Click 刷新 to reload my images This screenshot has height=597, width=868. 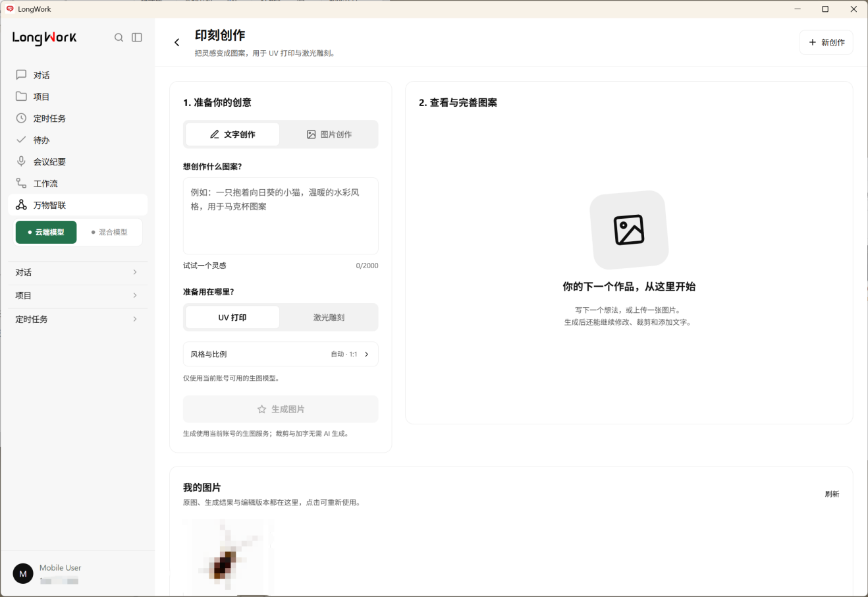click(832, 494)
